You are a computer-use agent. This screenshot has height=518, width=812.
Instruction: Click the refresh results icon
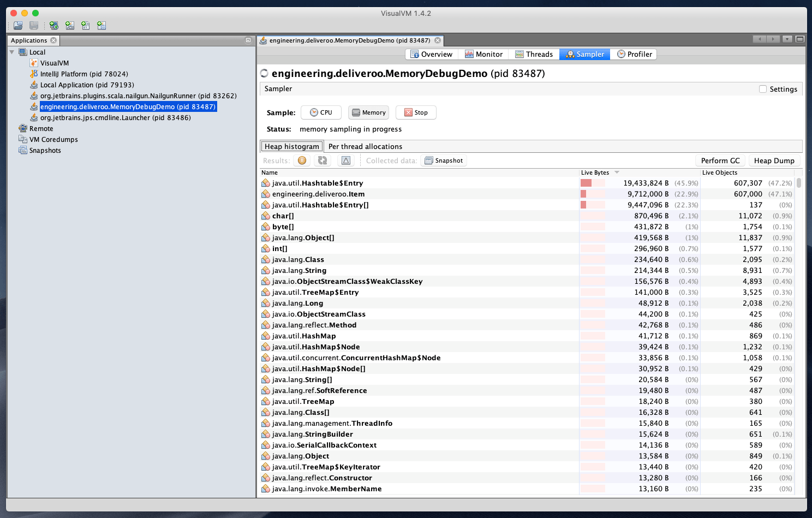pos(322,160)
